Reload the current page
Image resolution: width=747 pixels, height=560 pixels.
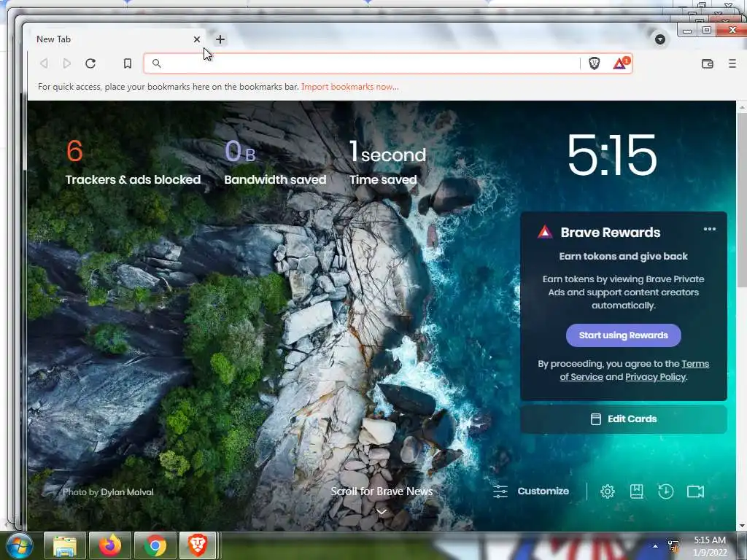coord(90,63)
